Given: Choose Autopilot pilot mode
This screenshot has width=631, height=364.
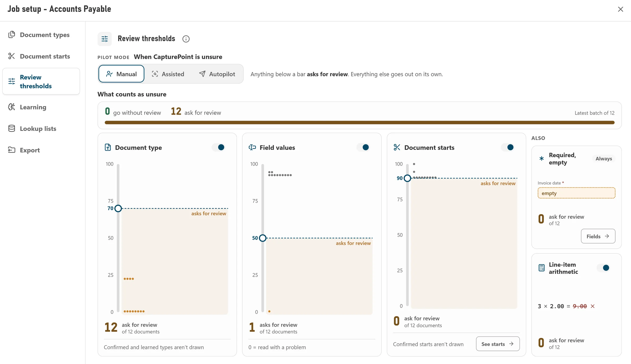Looking at the screenshot, I should [x=217, y=74].
